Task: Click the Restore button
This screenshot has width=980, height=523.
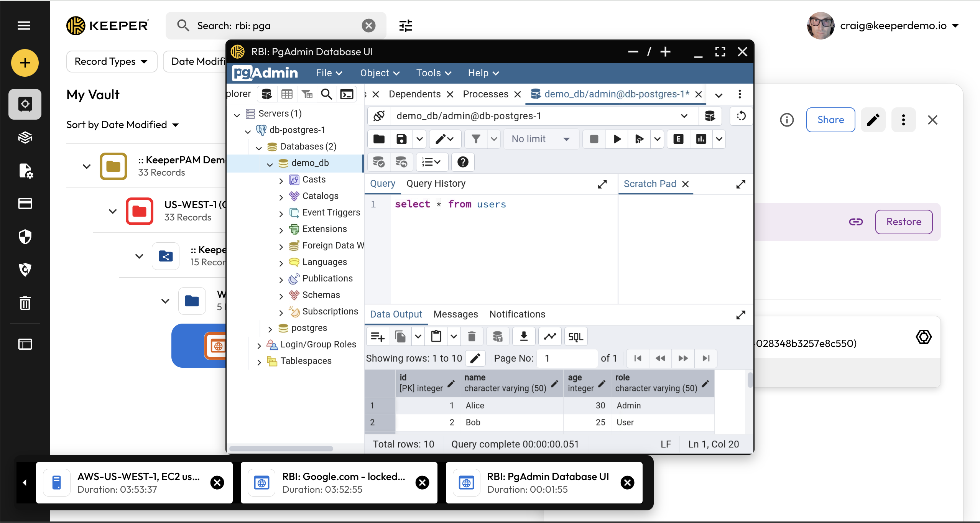Action: [x=904, y=222]
